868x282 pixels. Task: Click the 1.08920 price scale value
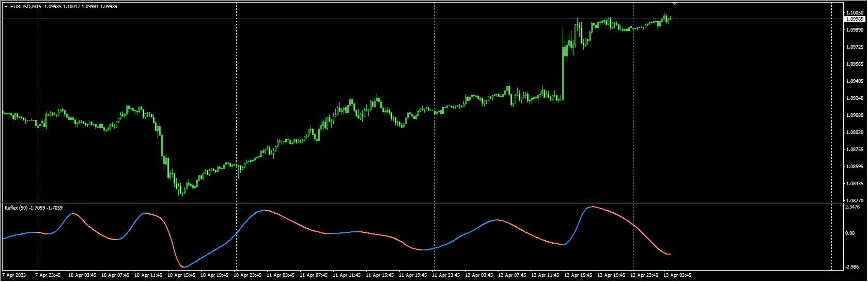855,132
